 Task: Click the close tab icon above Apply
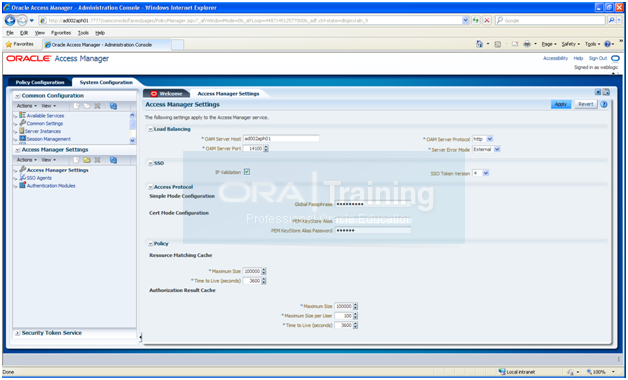(x=598, y=92)
